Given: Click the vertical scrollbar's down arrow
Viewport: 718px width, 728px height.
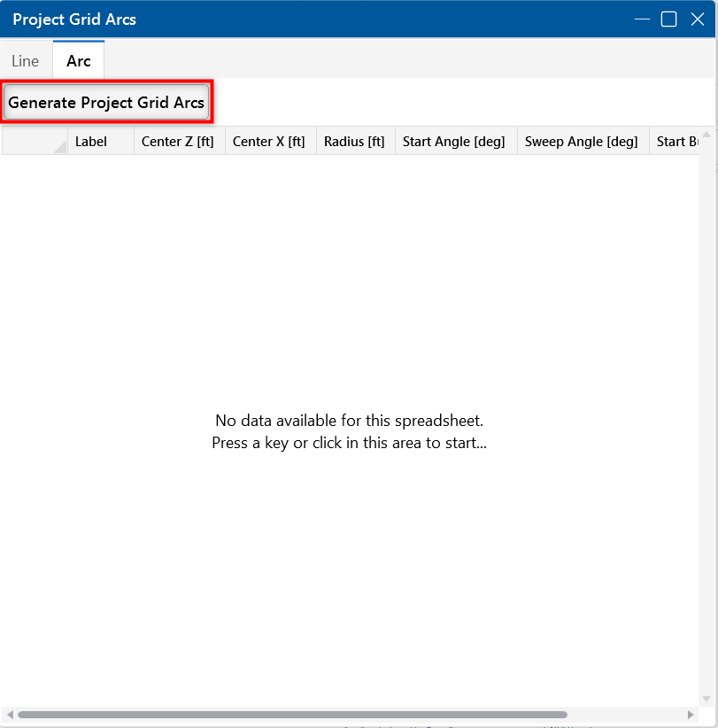Looking at the screenshot, I should click(x=706, y=699).
